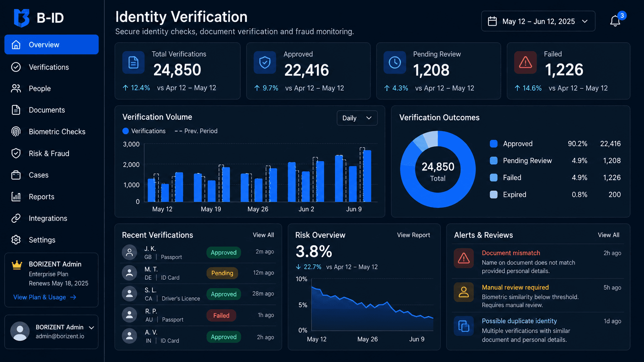The image size is (644, 362).
Task: Click the calendar icon in date range
Action: pyautogui.click(x=492, y=21)
